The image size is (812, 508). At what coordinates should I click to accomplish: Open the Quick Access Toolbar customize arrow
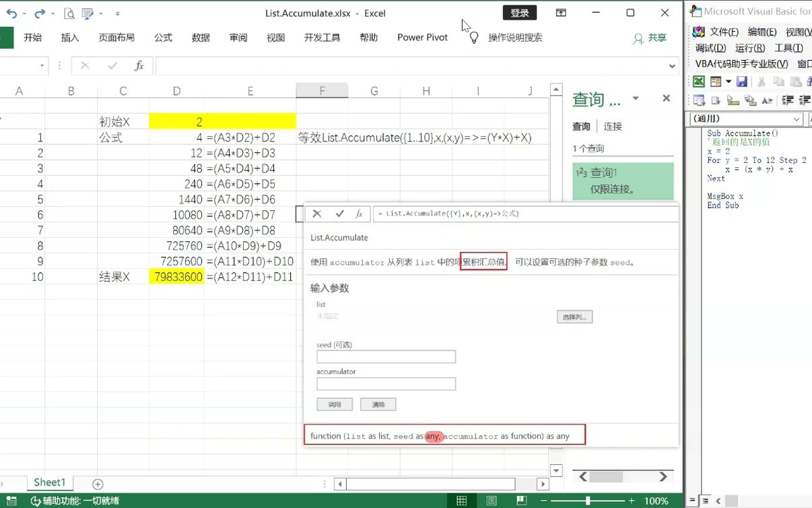tap(118, 13)
